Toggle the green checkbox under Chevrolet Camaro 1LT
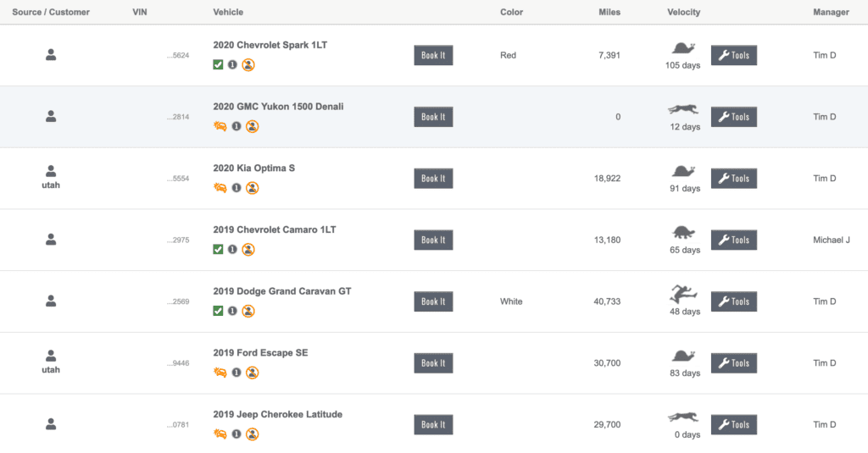868x453 pixels. [218, 250]
